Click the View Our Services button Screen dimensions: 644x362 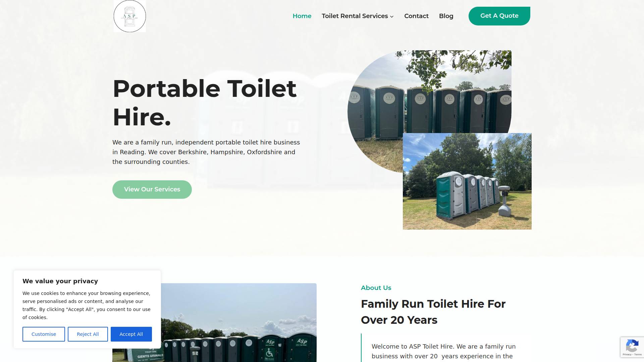(x=152, y=189)
